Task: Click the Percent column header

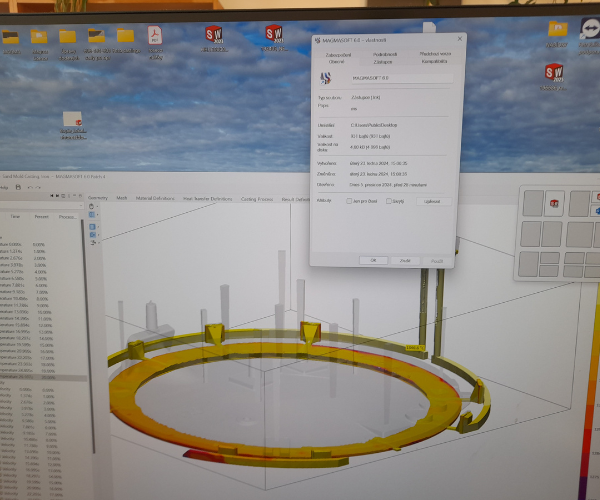Action: (42, 216)
